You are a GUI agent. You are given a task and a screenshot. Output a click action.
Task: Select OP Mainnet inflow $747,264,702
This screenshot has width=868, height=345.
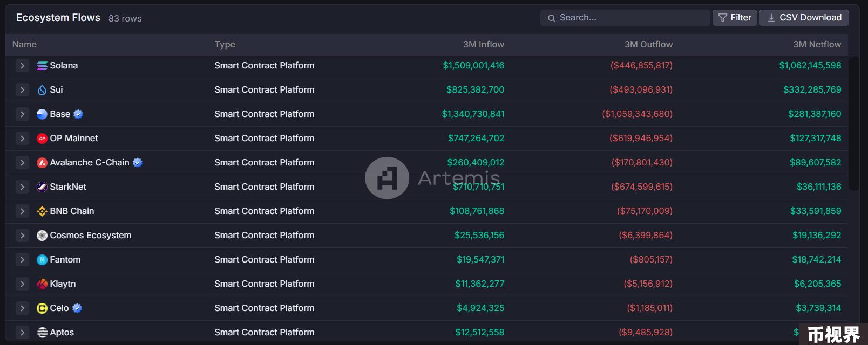[476, 139]
